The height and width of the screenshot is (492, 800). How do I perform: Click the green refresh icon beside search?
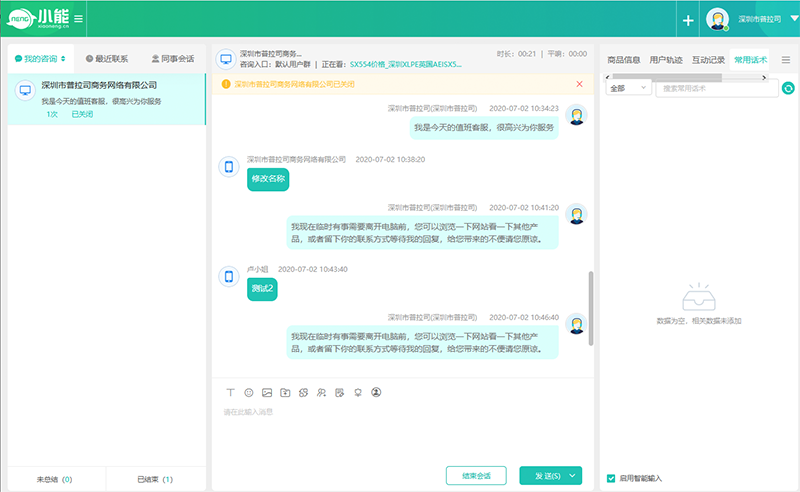coord(787,89)
